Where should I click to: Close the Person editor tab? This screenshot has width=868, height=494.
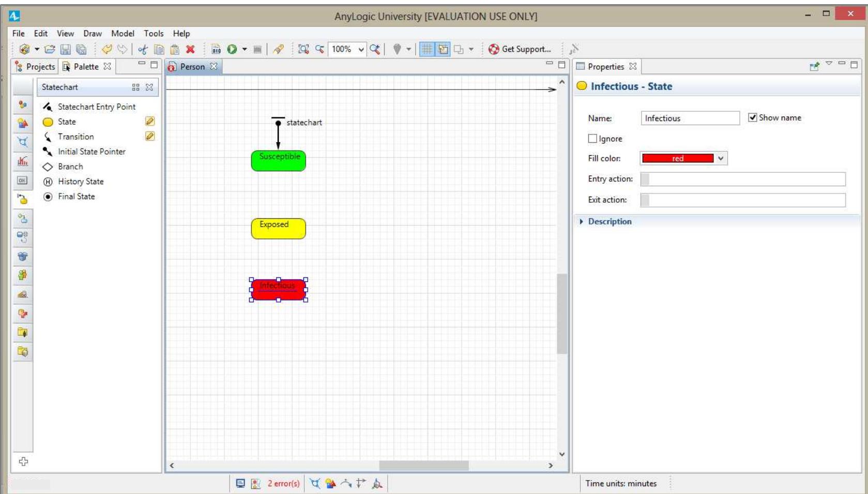pyautogui.click(x=214, y=66)
